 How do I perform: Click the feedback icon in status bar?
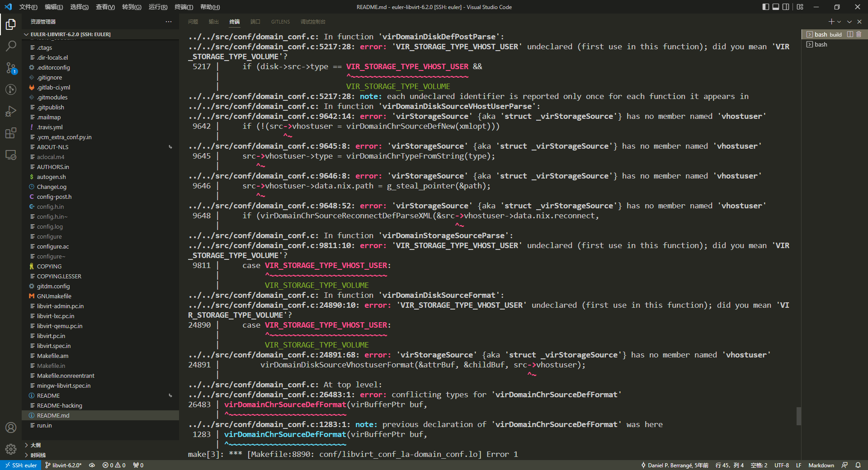(x=844, y=465)
